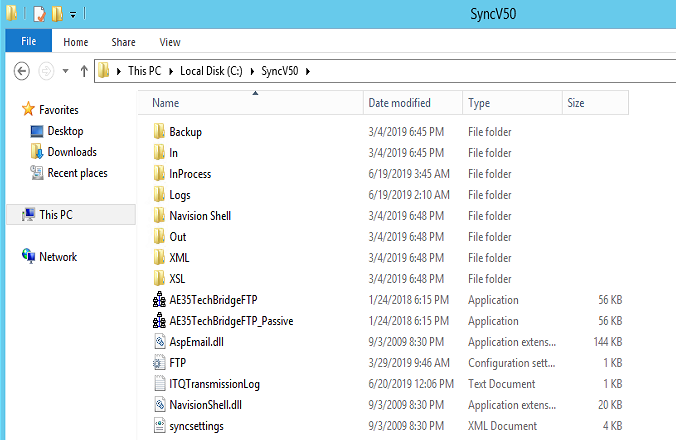Select the FTP configuration settings file icon

tap(159, 363)
